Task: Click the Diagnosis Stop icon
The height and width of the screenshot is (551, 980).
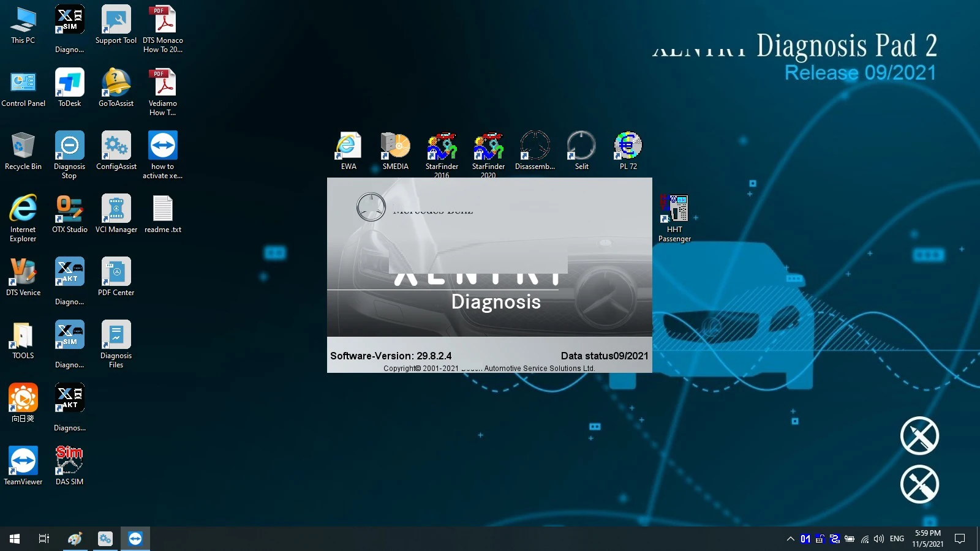Action: [70, 154]
